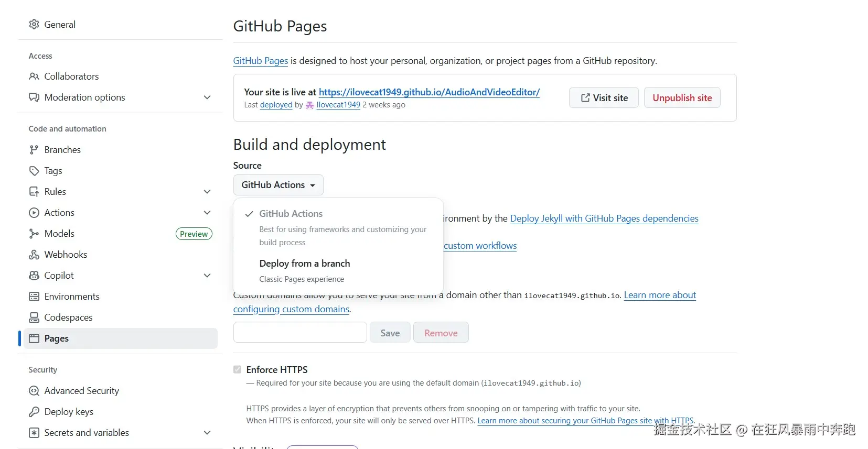Open Environments settings
The height and width of the screenshot is (449, 868).
coord(120,297)
